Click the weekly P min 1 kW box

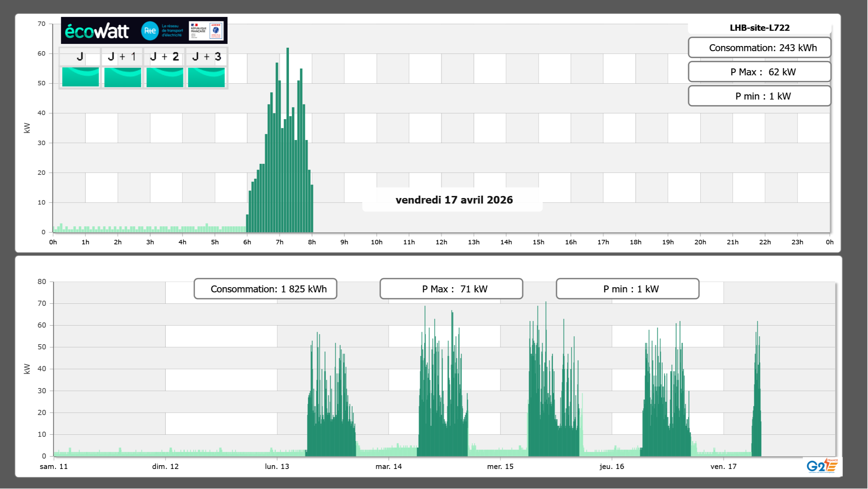(627, 289)
